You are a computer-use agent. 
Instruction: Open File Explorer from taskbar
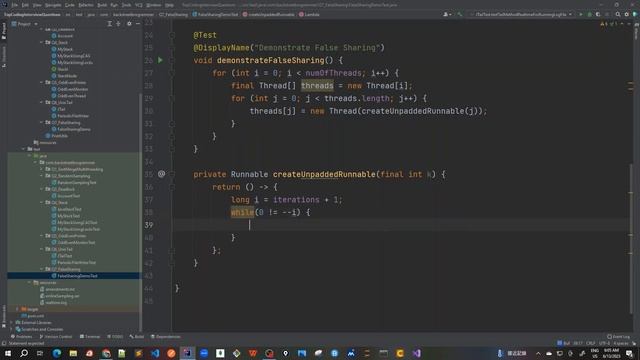[73, 353]
